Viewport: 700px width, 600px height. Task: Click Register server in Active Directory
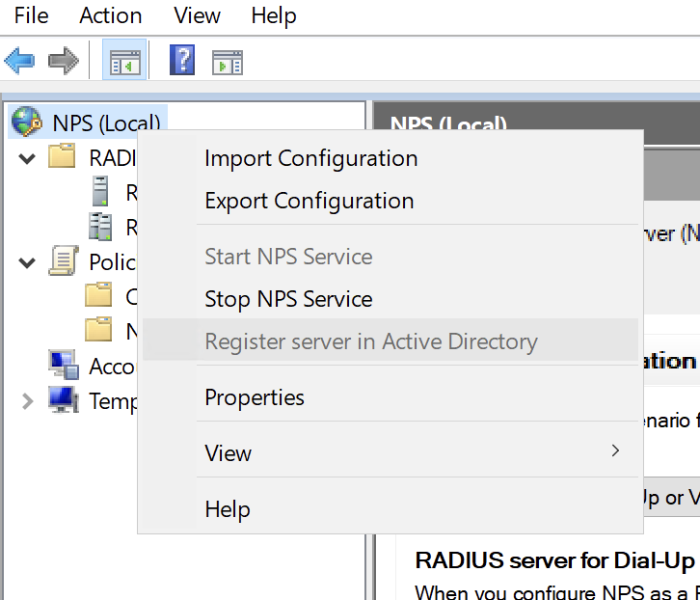click(x=390, y=341)
